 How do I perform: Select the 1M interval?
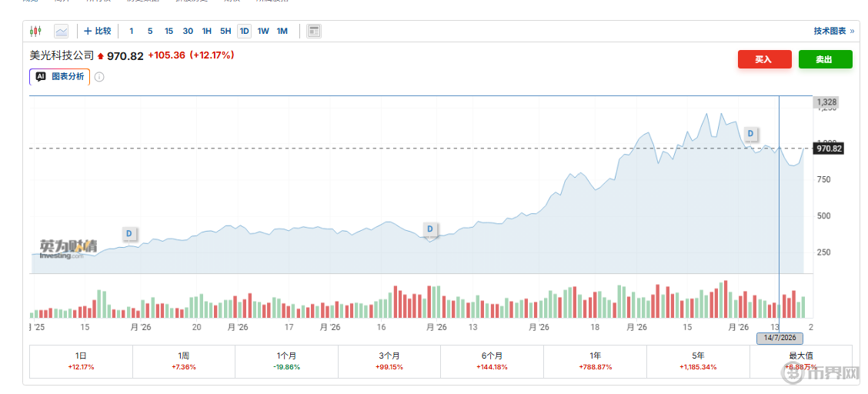282,31
